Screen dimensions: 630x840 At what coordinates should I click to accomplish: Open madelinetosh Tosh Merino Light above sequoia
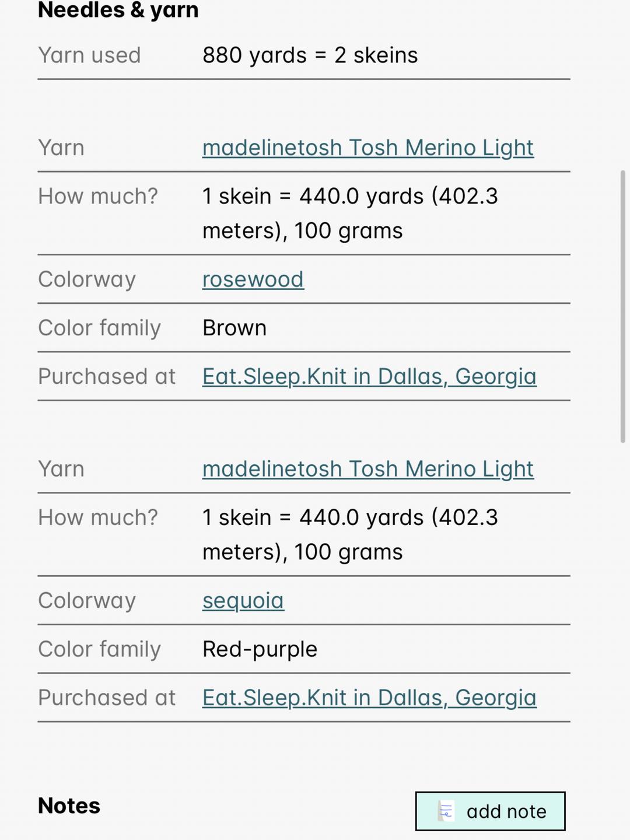click(368, 469)
